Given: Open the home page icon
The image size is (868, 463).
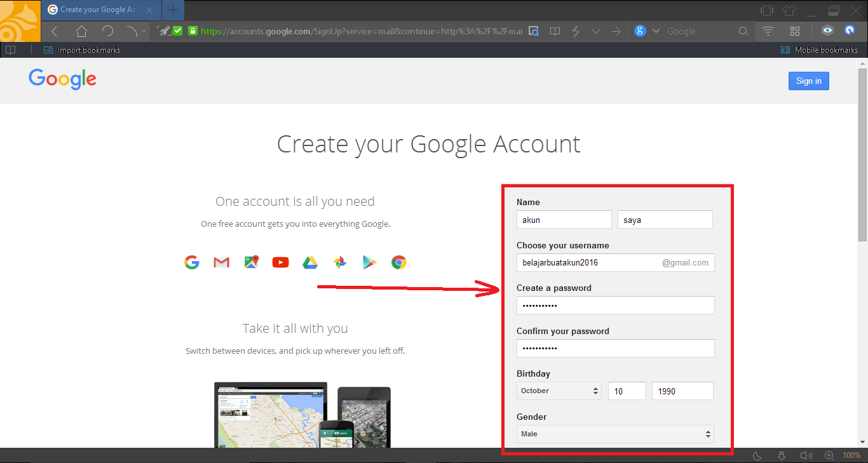Looking at the screenshot, I should click(81, 31).
